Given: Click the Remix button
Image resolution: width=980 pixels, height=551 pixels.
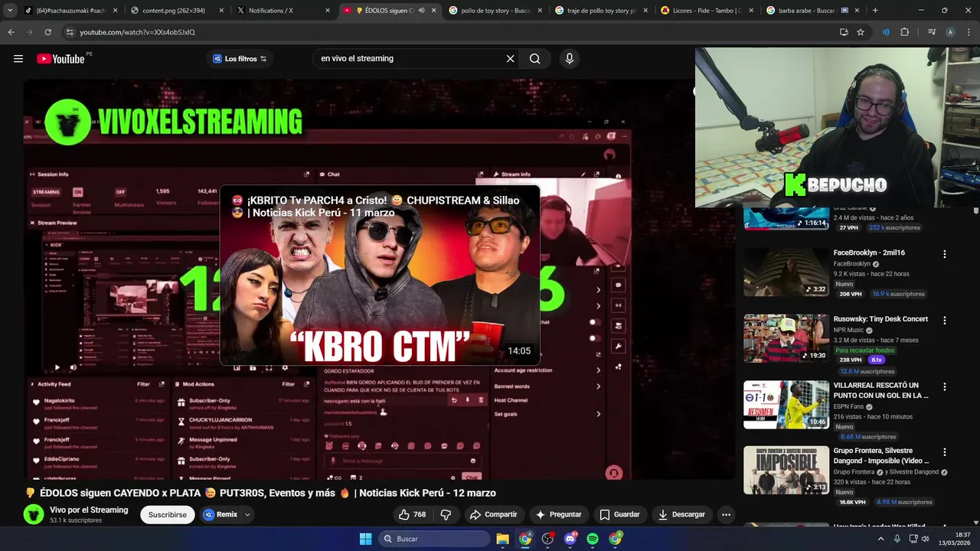Looking at the screenshot, I should (x=220, y=515).
